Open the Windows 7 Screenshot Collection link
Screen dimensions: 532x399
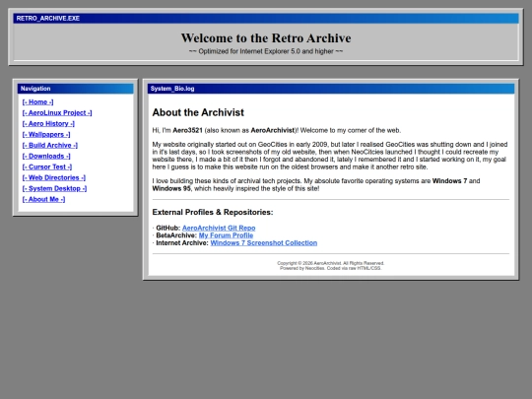(264, 243)
